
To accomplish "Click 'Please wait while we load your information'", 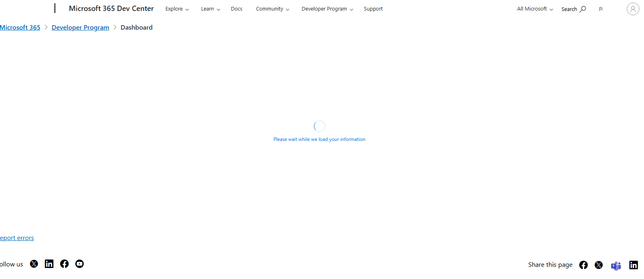I will (320, 139).
